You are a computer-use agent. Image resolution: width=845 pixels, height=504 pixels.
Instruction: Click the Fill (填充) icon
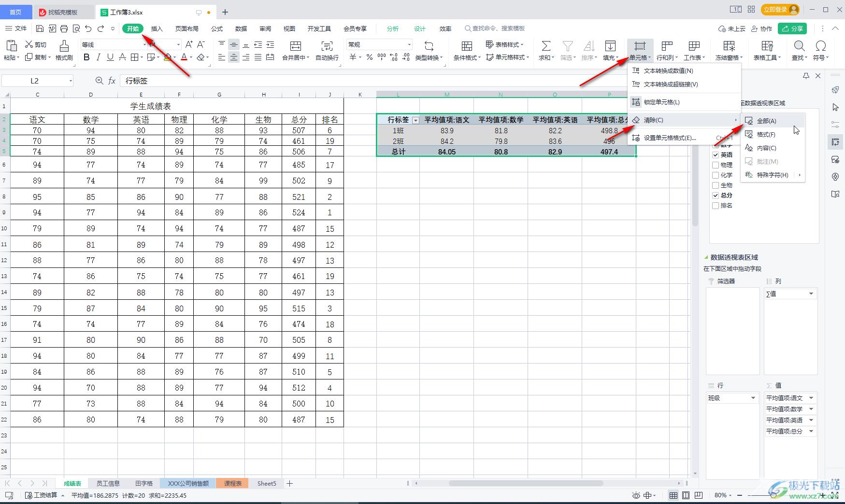point(610,46)
